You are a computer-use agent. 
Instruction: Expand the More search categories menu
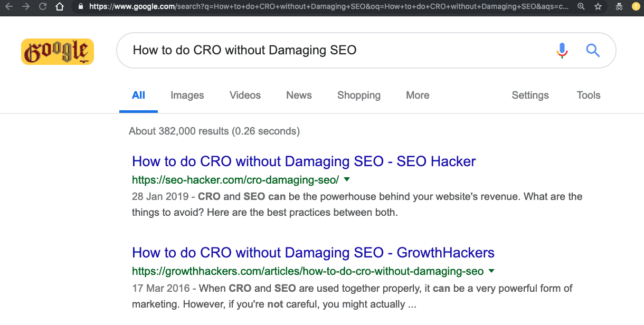(418, 95)
